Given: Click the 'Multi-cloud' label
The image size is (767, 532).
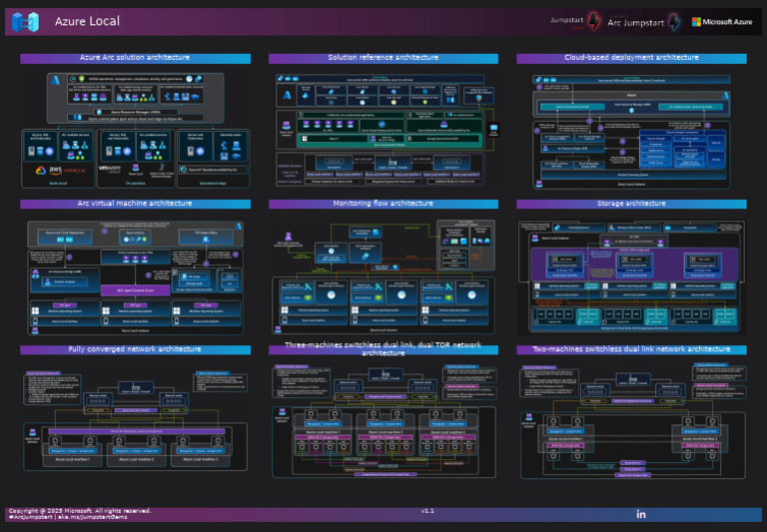Looking at the screenshot, I should click(58, 184).
